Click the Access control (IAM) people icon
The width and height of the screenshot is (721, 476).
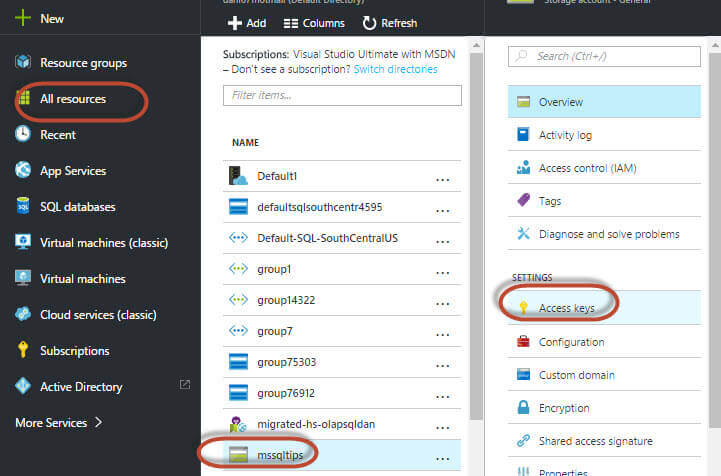tap(523, 167)
